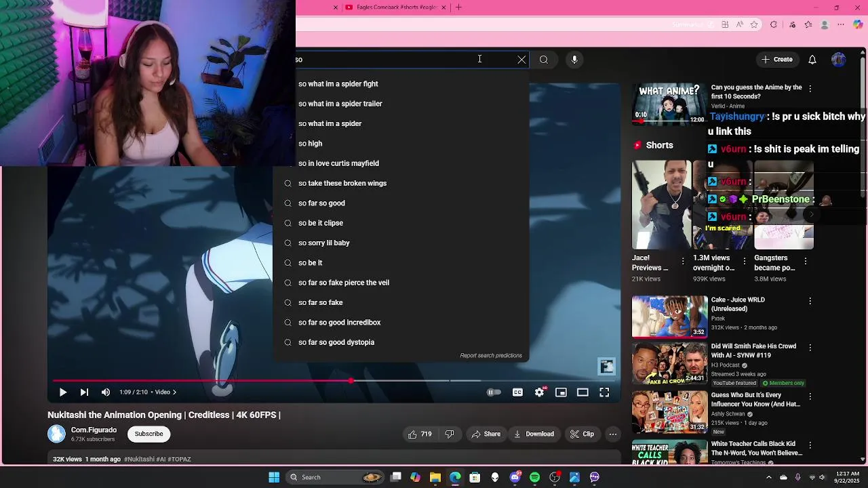Open options for 'Did Will Smith Fake His Crowd'

(x=810, y=347)
